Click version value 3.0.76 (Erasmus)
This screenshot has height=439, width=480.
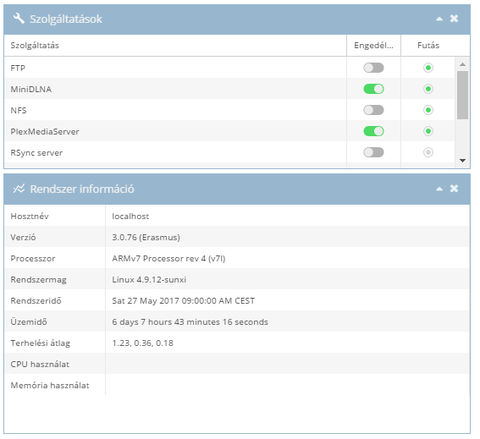tap(146, 237)
